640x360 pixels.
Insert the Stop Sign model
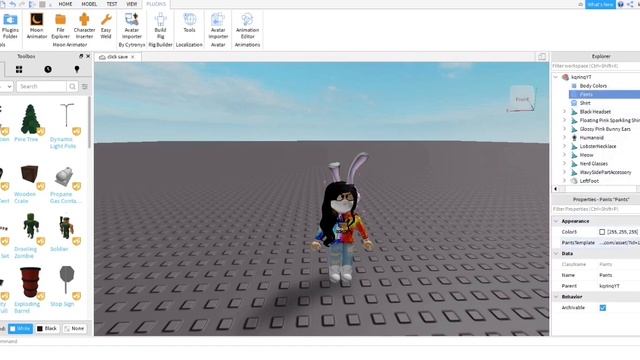65,286
